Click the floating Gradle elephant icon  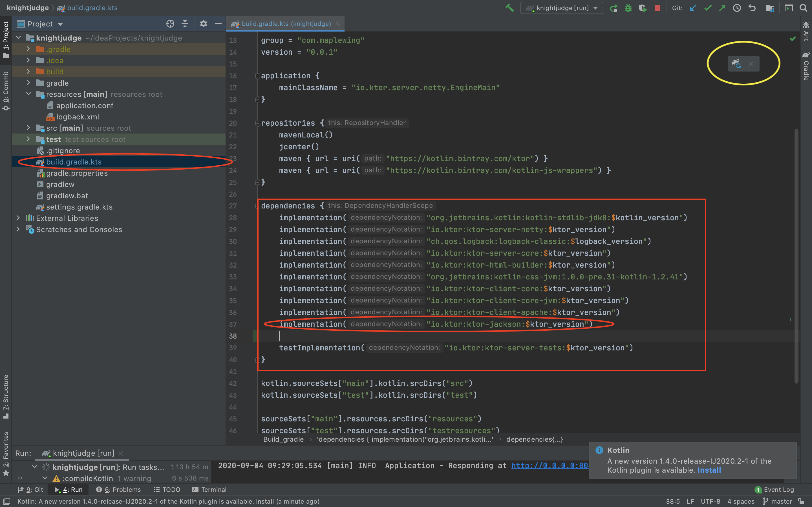736,63
